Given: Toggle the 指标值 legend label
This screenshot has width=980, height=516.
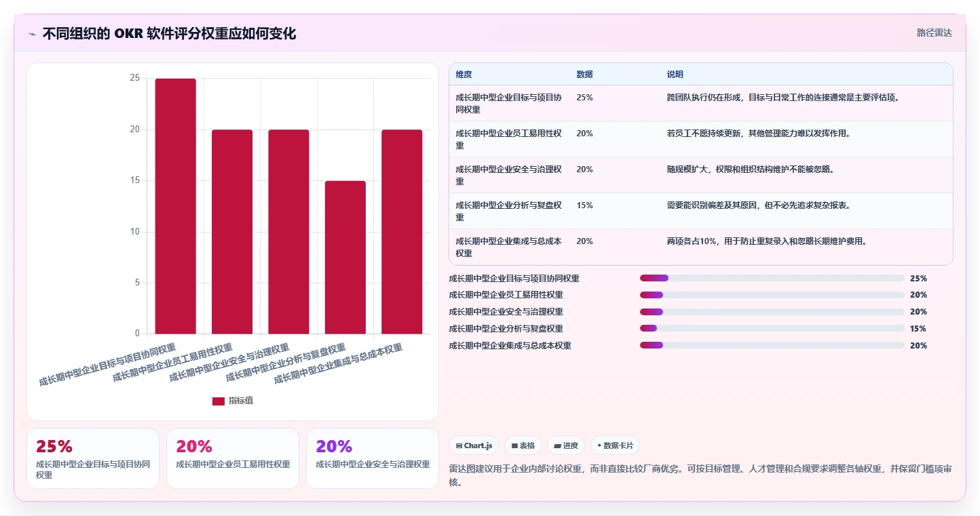Looking at the screenshot, I should pos(241,401).
